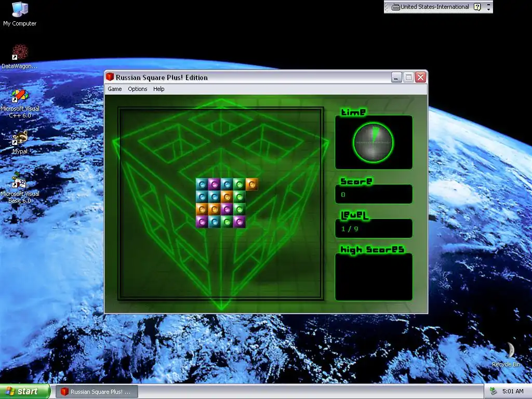Click the United States-International keyboard layout button

coord(430,7)
